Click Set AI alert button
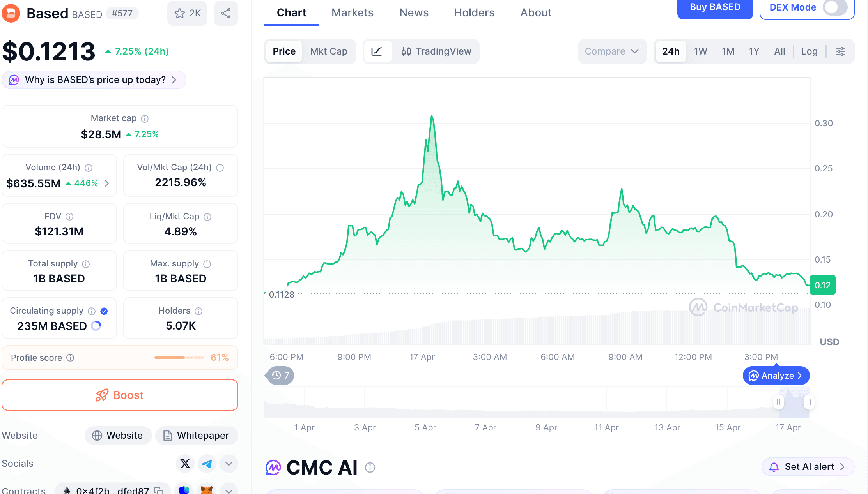Screen dimensions: 868x494 808,467
